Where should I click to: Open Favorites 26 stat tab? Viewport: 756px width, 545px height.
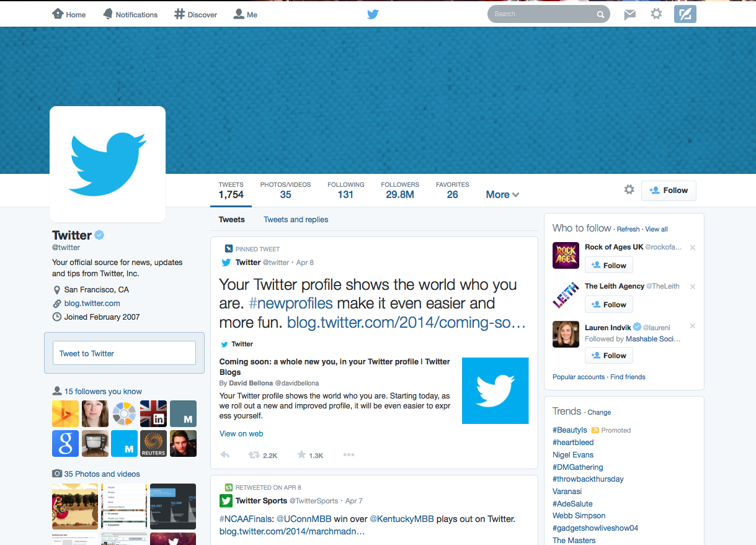pyautogui.click(x=453, y=191)
